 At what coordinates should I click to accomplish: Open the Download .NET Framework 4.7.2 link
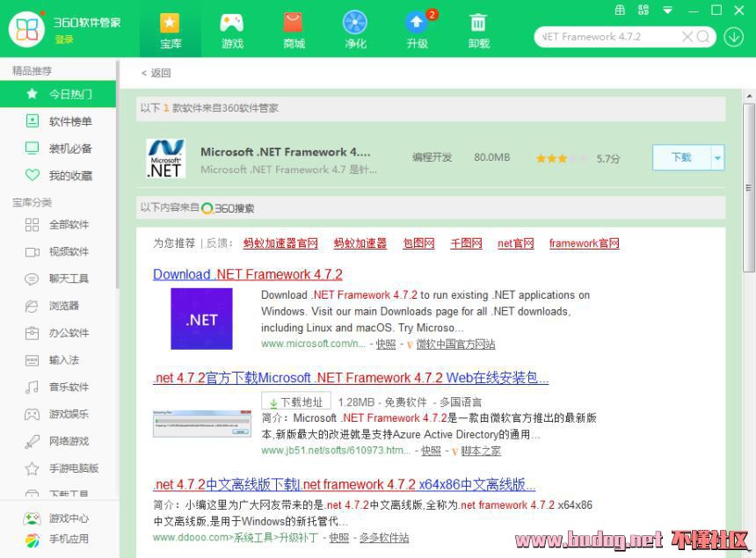coord(248,274)
